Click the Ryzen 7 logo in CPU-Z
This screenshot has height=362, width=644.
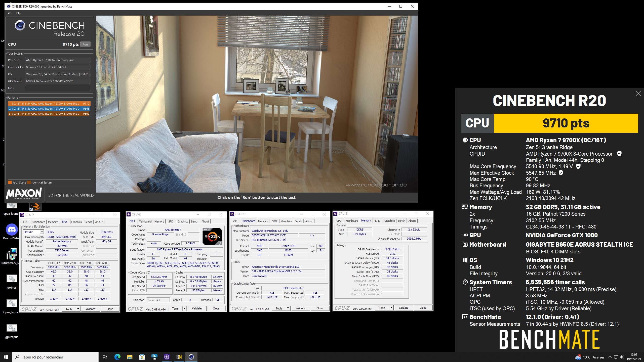212,236
